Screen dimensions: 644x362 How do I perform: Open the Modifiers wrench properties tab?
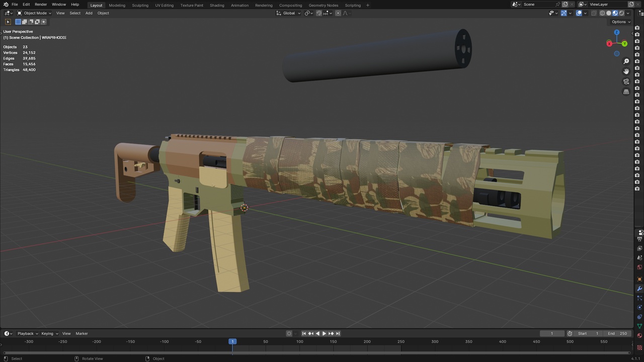coord(640,289)
